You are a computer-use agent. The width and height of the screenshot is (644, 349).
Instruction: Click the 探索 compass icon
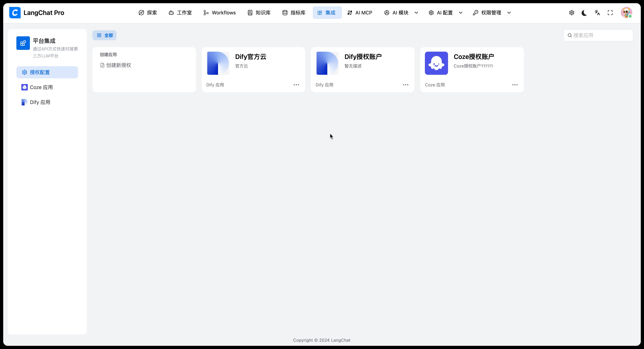click(141, 13)
